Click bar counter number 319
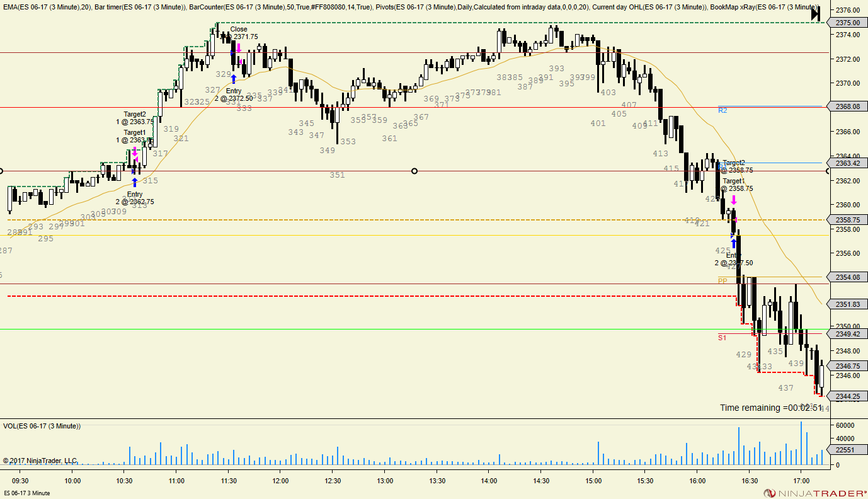868x499 pixels. point(171,129)
